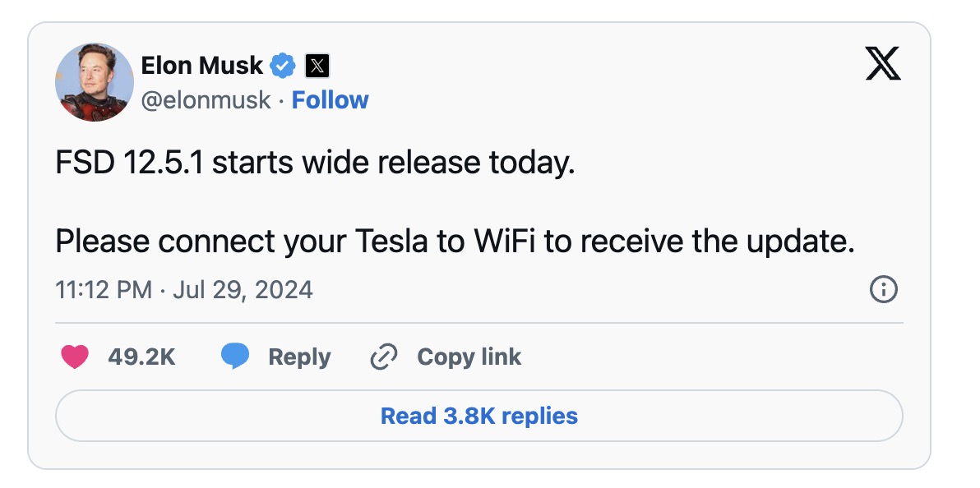Click the 11:12 PM time text
This screenshot has height=488, width=980.
pyautogui.click(x=104, y=290)
